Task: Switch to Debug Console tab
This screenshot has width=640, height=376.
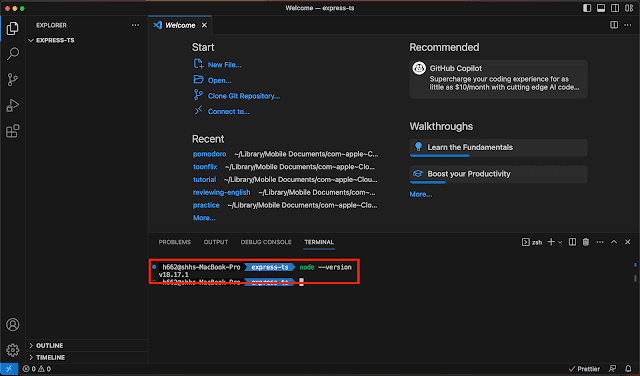Action: tap(266, 242)
